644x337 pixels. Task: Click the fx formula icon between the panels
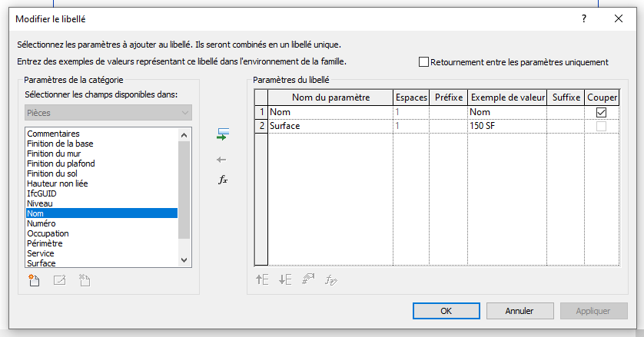(222, 180)
